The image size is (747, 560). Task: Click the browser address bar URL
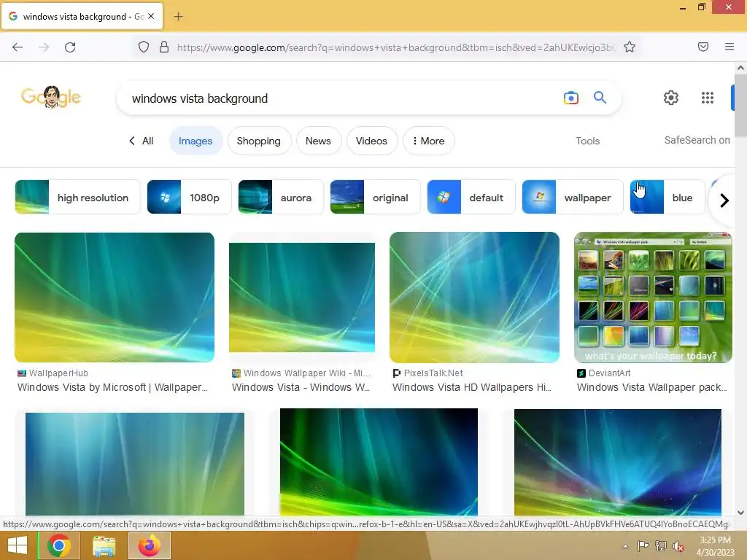[395, 47]
